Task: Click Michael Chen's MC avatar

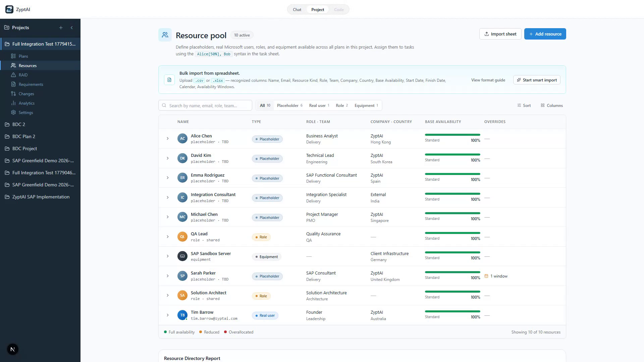Action: 182,217
